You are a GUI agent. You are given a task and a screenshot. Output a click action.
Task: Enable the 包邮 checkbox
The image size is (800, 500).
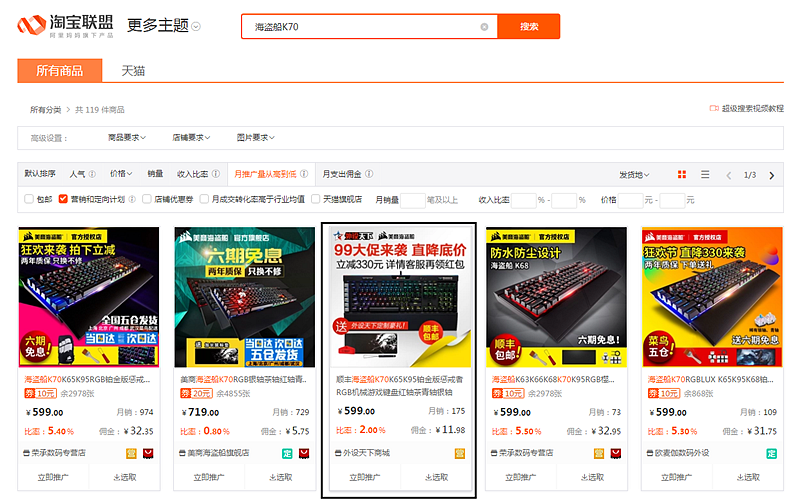click(29, 199)
